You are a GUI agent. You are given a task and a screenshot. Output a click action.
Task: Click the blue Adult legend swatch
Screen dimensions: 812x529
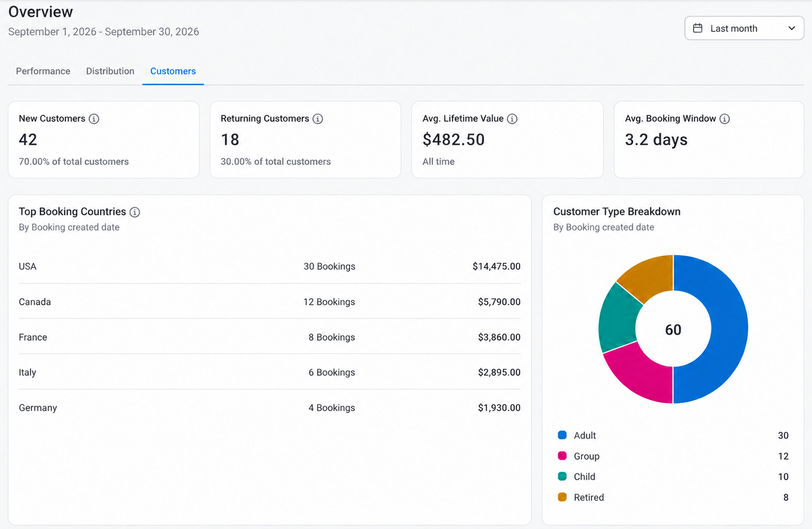click(562, 435)
